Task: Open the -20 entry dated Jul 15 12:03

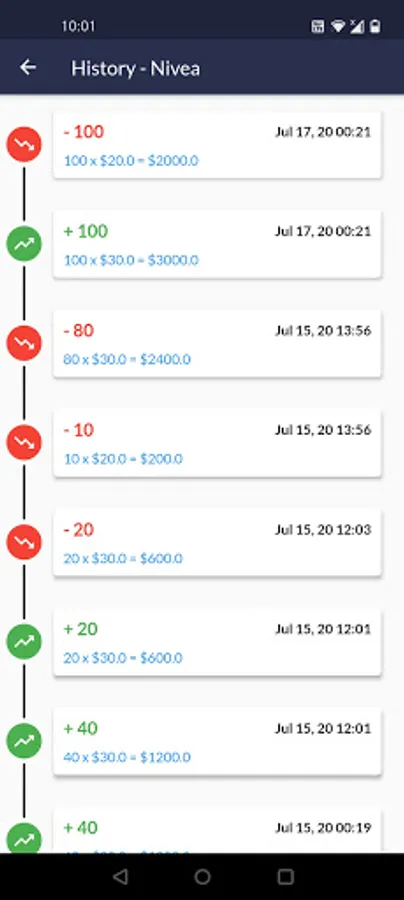Action: click(x=217, y=542)
